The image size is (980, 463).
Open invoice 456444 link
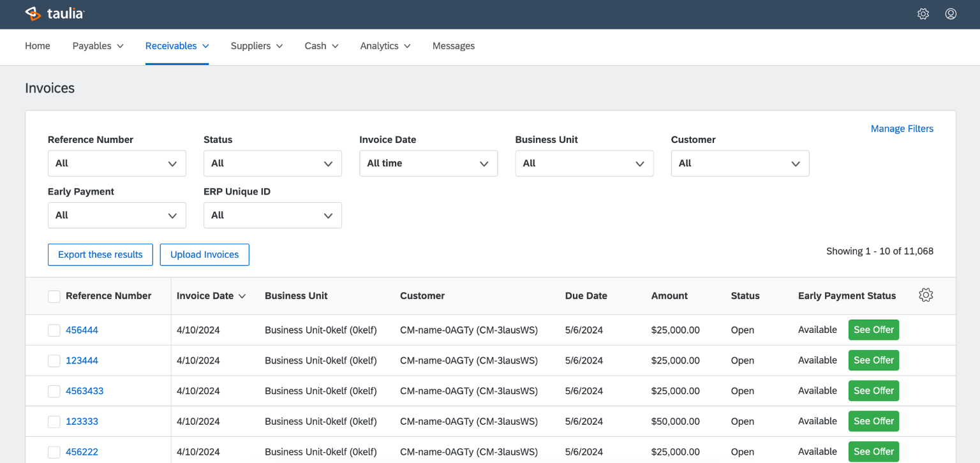click(82, 330)
